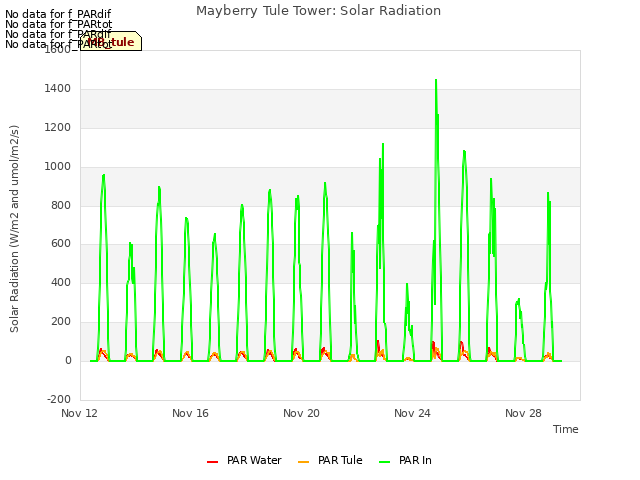Screen dimensions: 640x480
Task: Click the Nov 24 x-axis tick label
Action: [412, 413]
